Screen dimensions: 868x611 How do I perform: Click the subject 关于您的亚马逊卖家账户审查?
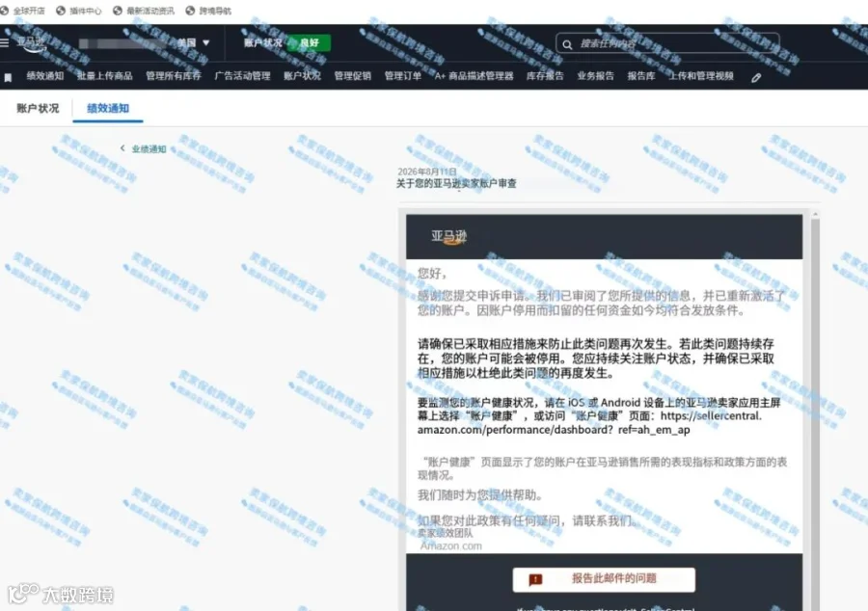[456, 183]
